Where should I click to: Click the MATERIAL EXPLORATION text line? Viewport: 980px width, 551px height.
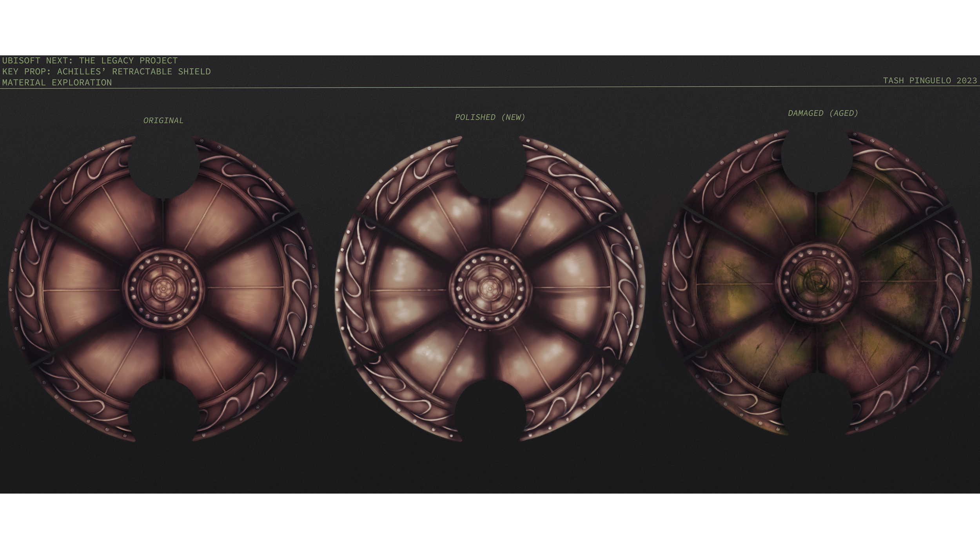tap(57, 83)
